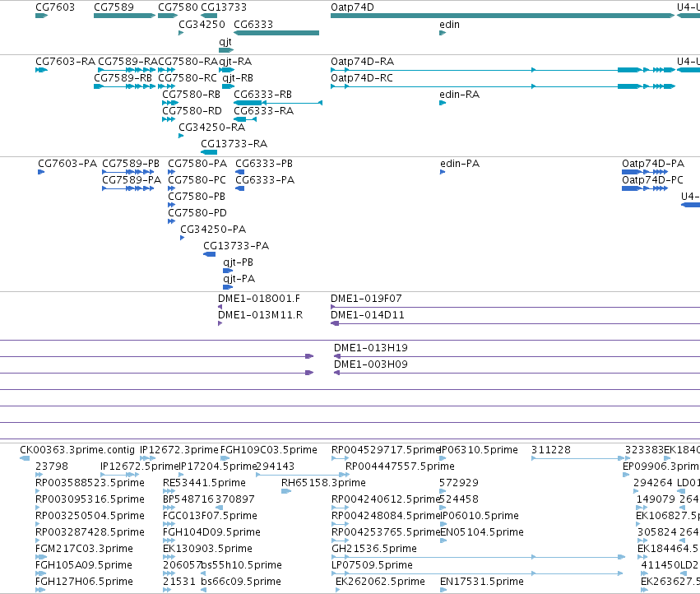The width and height of the screenshot is (700, 594).
Task: Select transcript CG13733-RA
Action: [234, 144]
